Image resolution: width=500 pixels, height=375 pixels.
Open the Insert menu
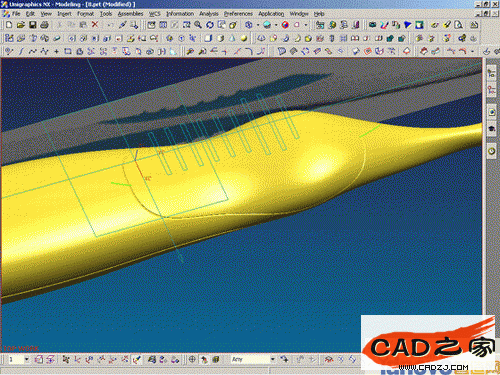(64, 14)
